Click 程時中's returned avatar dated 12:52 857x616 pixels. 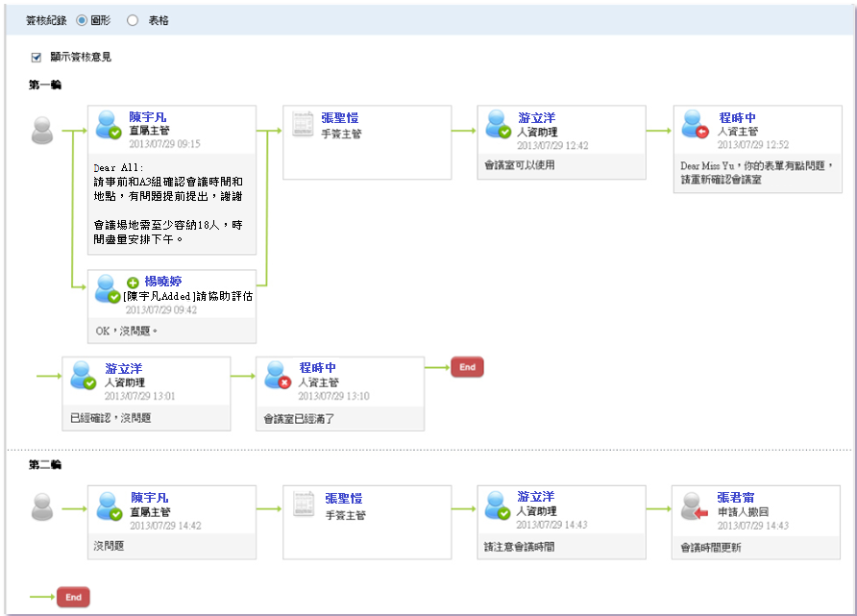pyautogui.click(x=695, y=124)
